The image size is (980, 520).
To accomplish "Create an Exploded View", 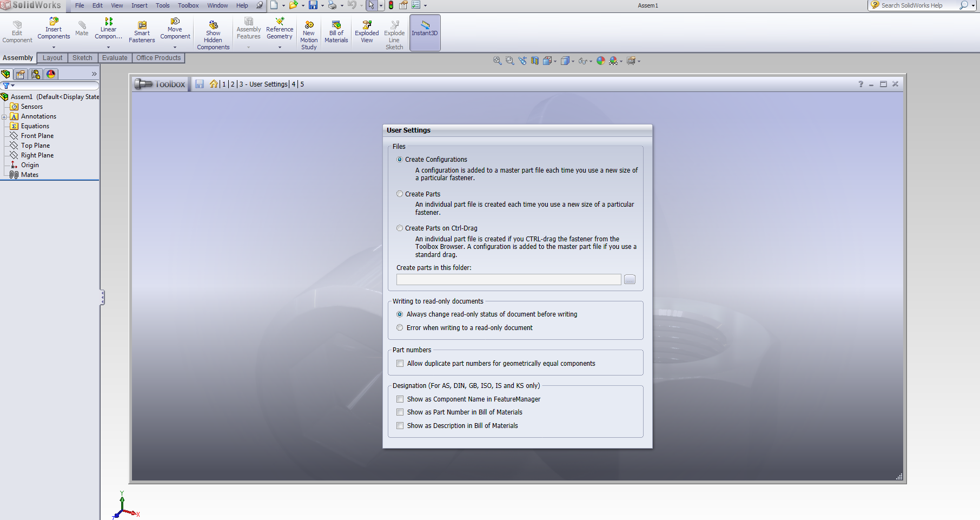I will (367, 32).
